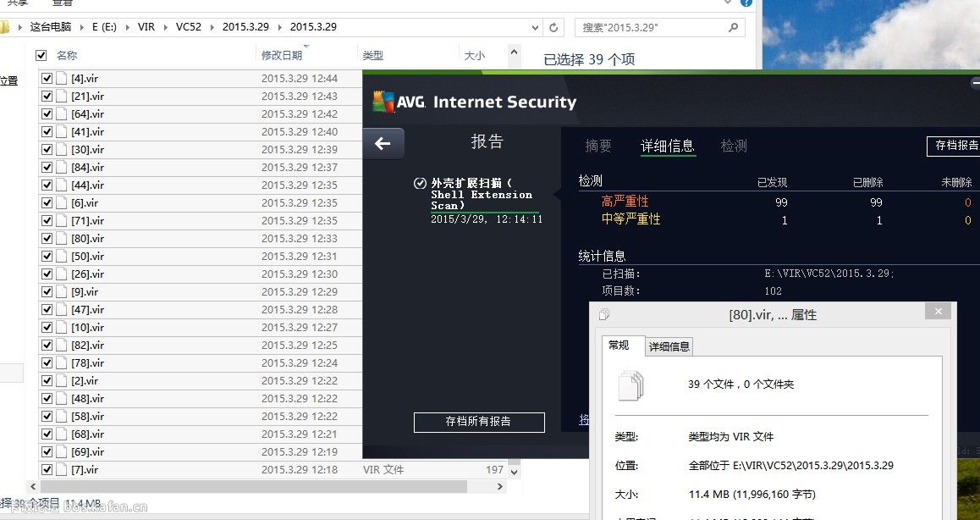The width and height of the screenshot is (980, 520).
Task: Uncheck the checkbox for [21].vir
Action: [47, 96]
